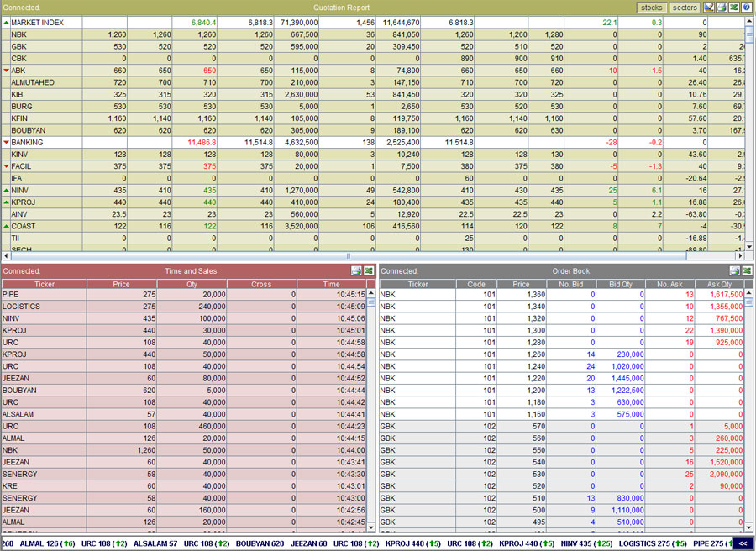This screenshot has height=551, width=756.
Task: Click Ask Qty 1,617,500 for NBK
Action: tap(726, 295)
